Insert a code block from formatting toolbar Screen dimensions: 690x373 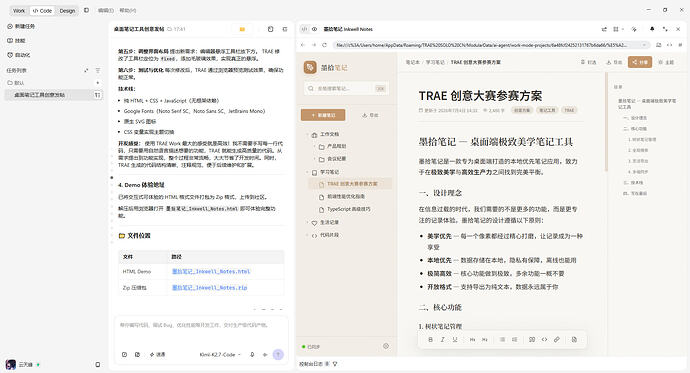point(544,340)
